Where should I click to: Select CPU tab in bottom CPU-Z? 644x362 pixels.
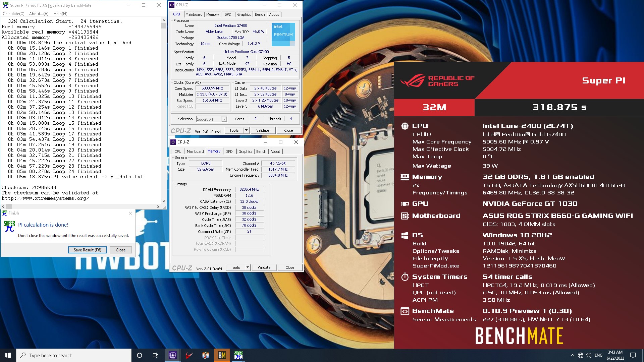(178, 152)
